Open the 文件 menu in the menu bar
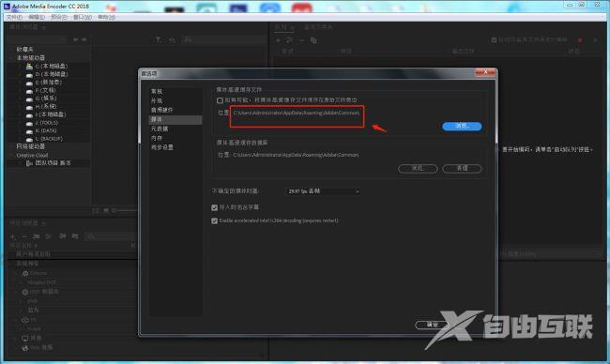Viewport: 610px width, 364px height. pyautogui.click(x=15, y=17)
